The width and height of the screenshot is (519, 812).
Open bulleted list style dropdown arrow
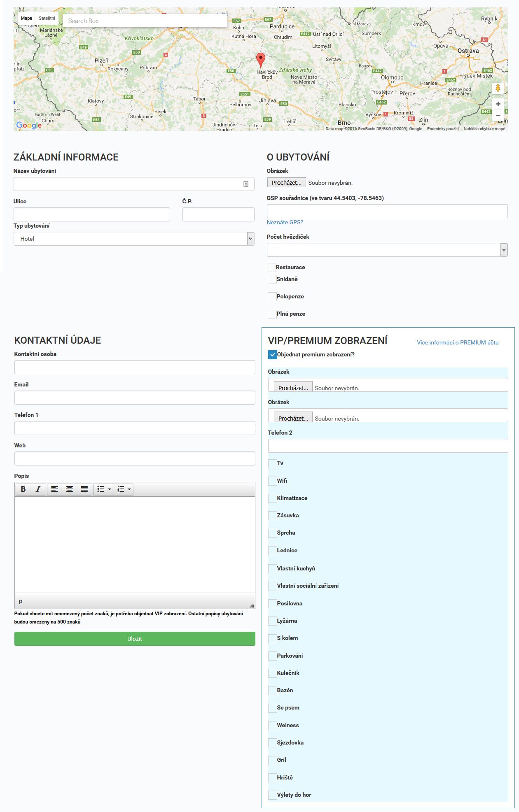click(x=110, y=489)
